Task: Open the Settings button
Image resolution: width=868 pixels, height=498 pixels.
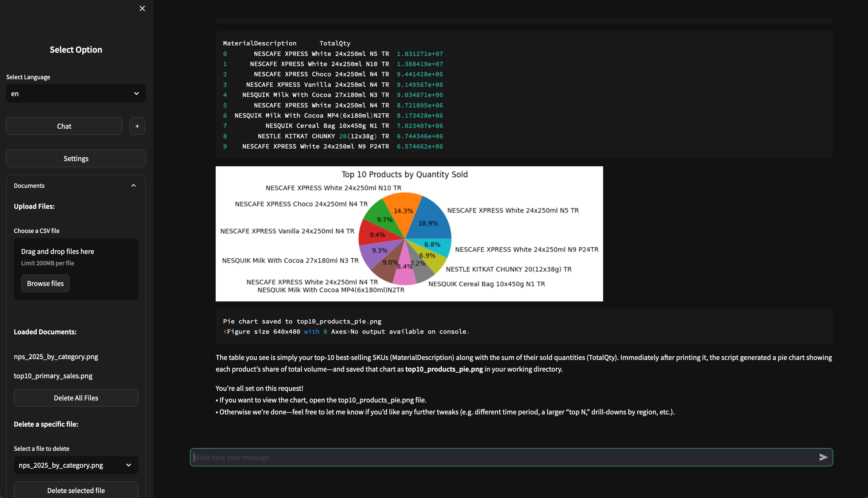Action: pyautogui.click(x=76, y=158)
